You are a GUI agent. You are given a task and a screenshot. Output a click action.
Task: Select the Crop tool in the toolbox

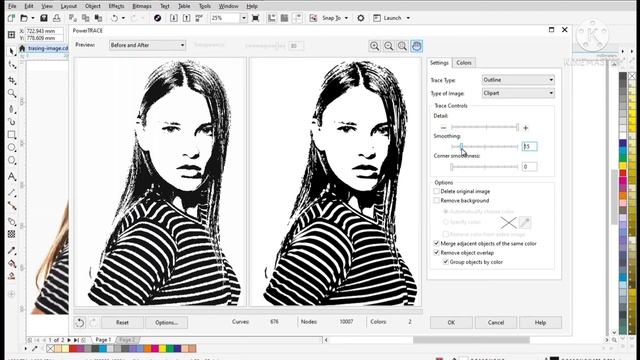pyautogui.click(x=12, y=80)
